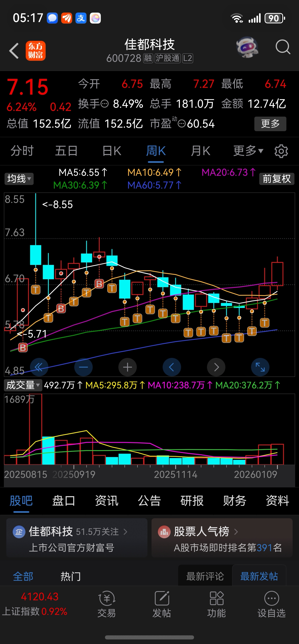Viewport: 299px width, 644px height.
Task: Tap the 8.55 high price marker
Action: coord(57,204)
